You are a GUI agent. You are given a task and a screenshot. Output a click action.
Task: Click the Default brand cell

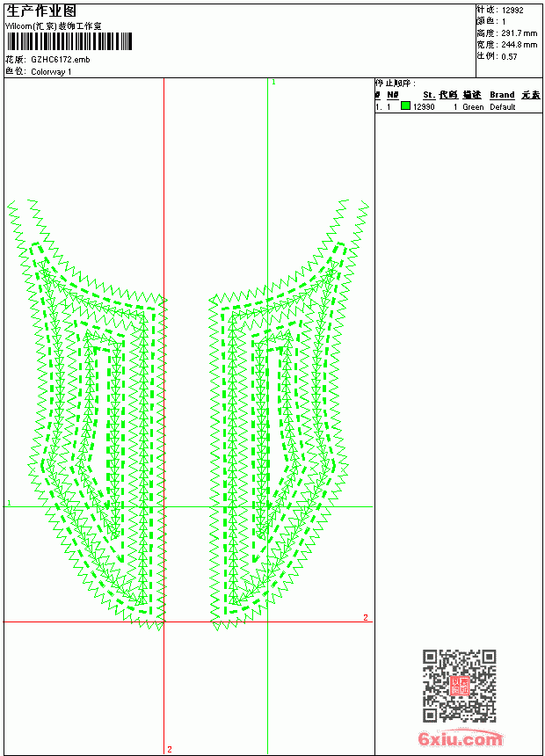[x=503, y=107]
